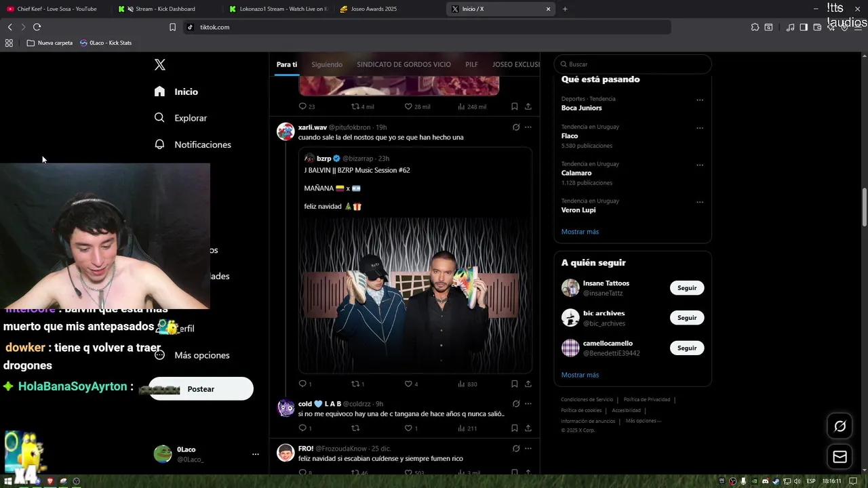868x488 pixels.
Task: Bookmark the cold L A B post
Action: point(515,428)
